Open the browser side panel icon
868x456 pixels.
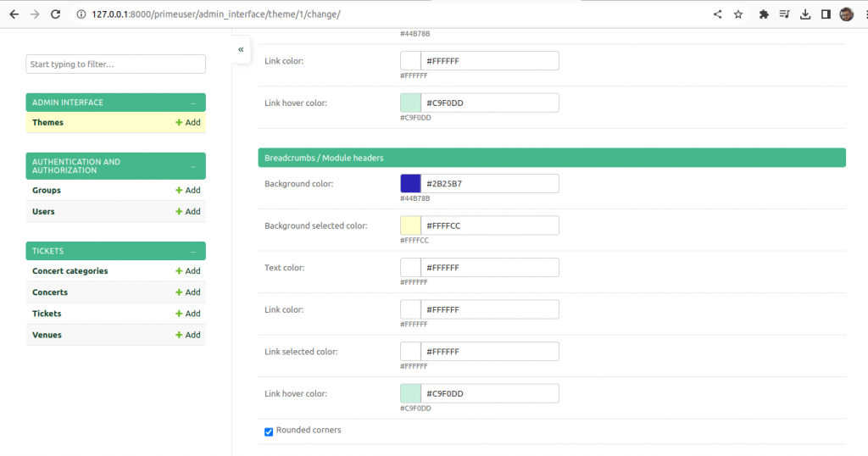click(826, 14)
